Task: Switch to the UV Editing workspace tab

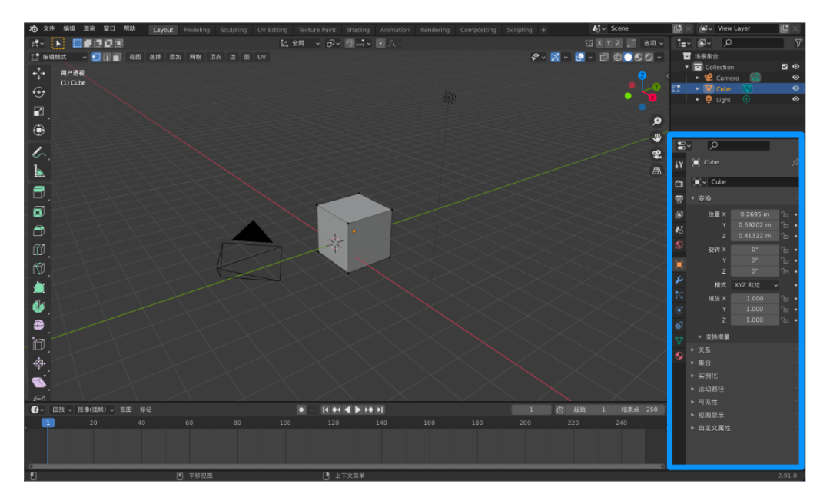Action: (272, 30)
